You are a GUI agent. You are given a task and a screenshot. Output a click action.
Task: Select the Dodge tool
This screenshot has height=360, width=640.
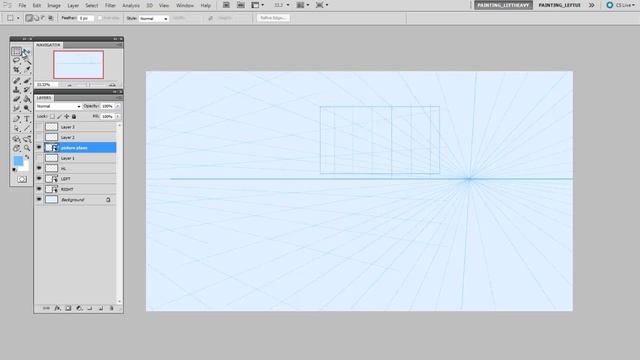point(26,108)
